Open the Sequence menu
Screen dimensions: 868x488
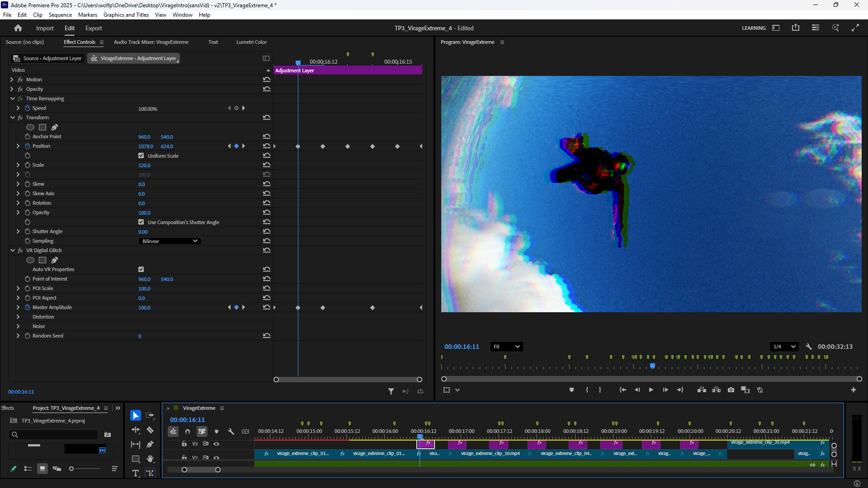pyautogui.click(x=60, y=15)
